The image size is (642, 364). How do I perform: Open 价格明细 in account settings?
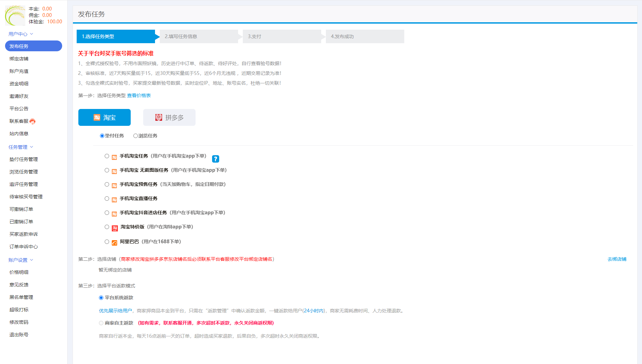pos(19,272)
